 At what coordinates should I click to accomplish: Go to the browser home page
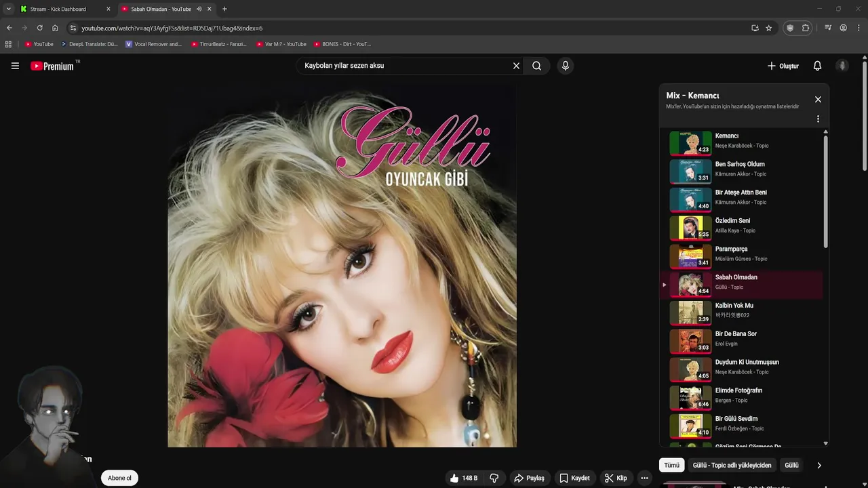[x=55, y=28]
